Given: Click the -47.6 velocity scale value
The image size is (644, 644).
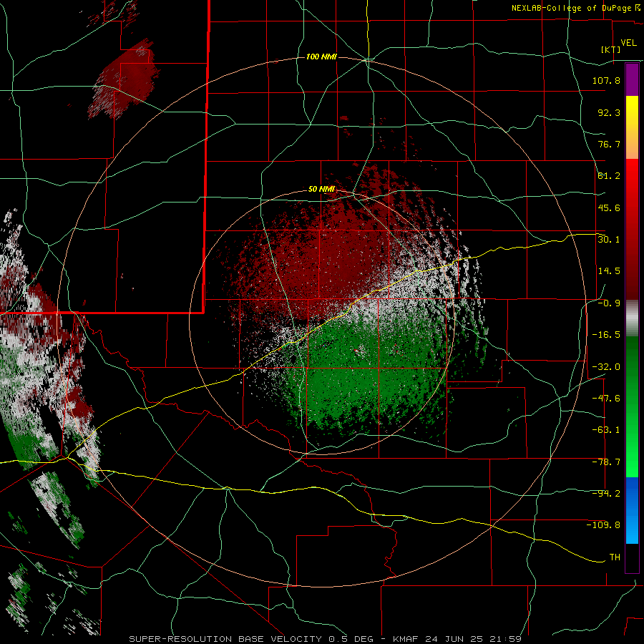Looking at the screenshot, I should pos(606,399).
